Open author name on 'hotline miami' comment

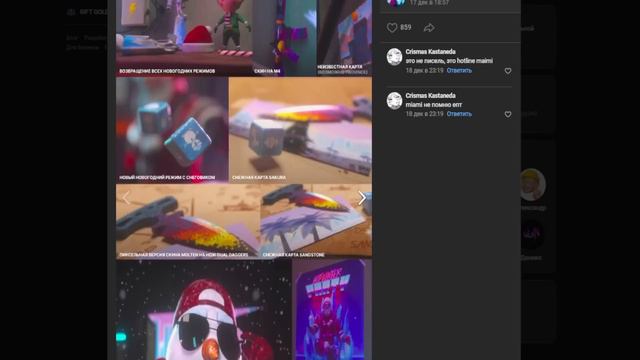[430, 51]
